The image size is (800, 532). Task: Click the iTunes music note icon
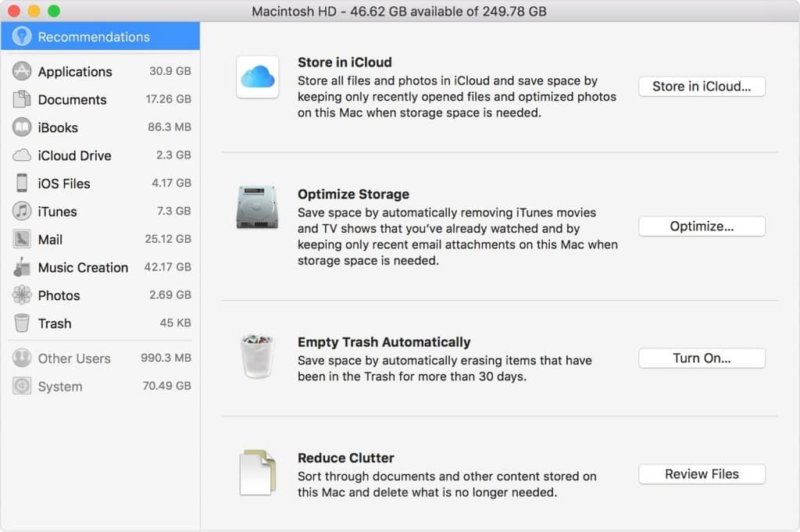tap(22, 212)
